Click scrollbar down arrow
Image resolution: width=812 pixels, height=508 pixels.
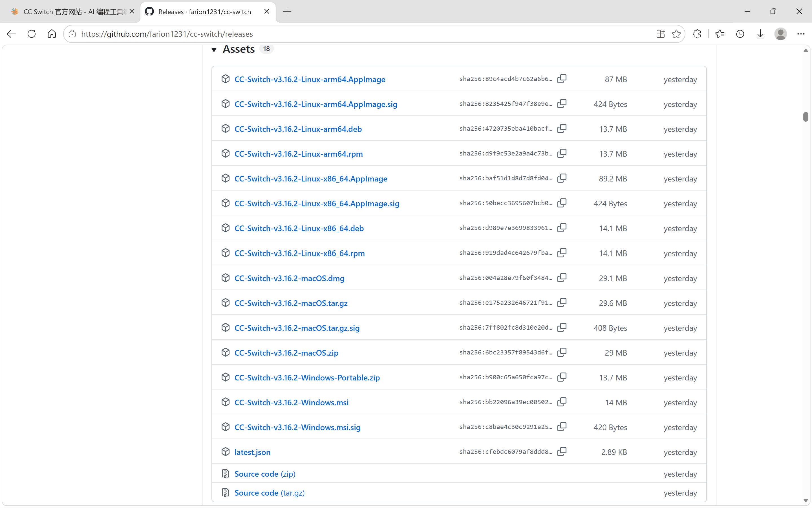(x=806, y=501)
